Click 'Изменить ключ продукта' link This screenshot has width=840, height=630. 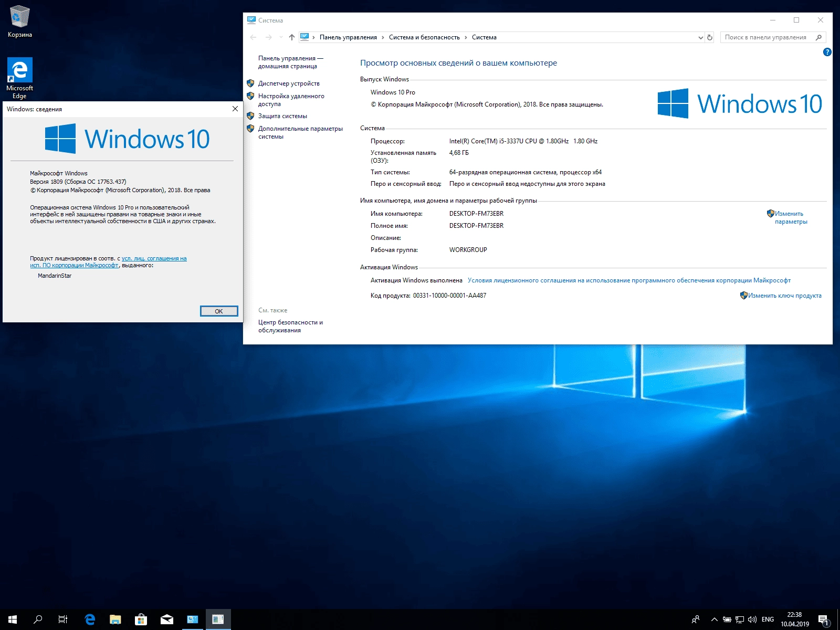pyautogui.click(x=785, y=296)
